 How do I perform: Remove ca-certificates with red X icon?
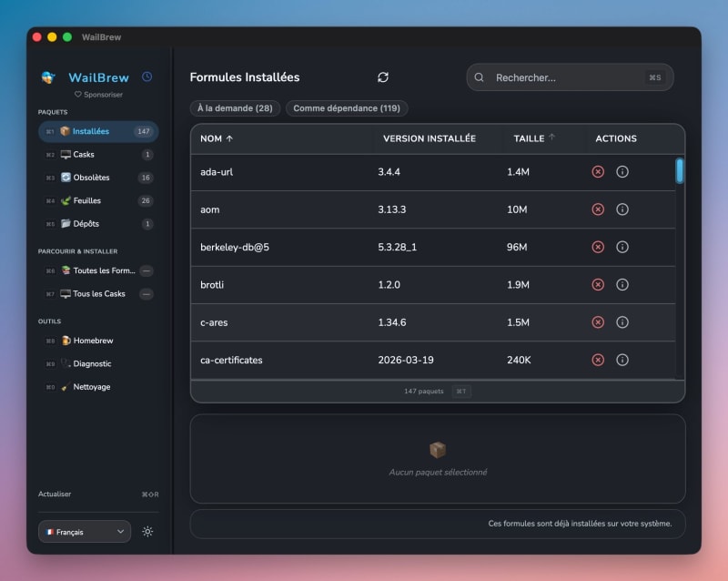coord(598,360)
